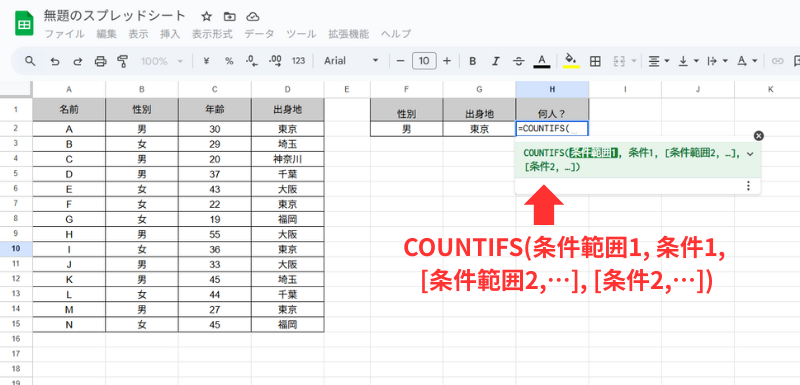800x385 pixels.
Task: Toggle italic formatting
Action: [x=495, y=61]
